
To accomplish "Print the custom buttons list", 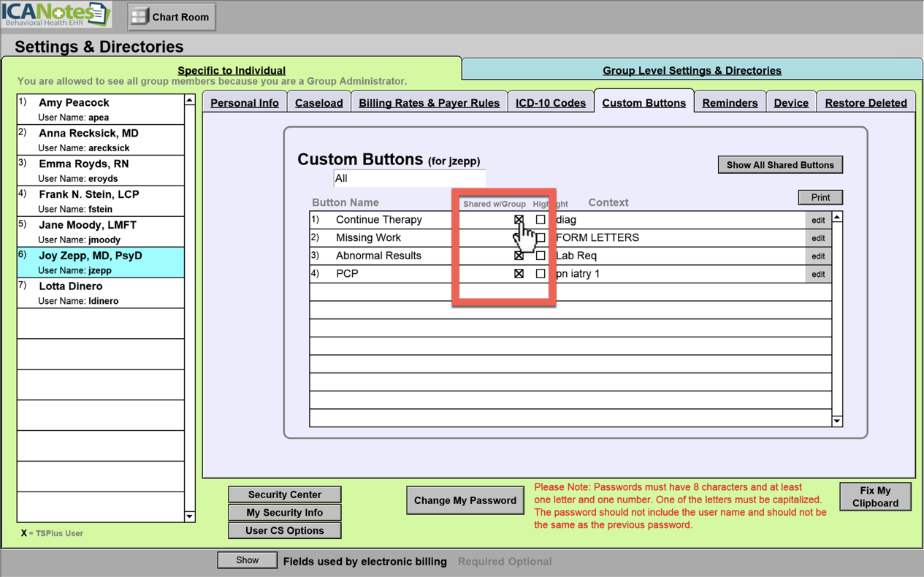I will click(x=820, y=197).
